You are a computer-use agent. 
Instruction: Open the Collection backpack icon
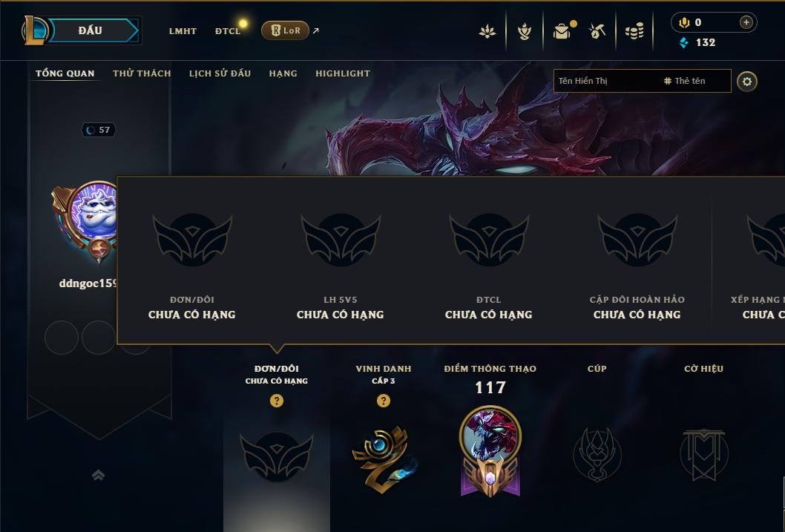563,31
